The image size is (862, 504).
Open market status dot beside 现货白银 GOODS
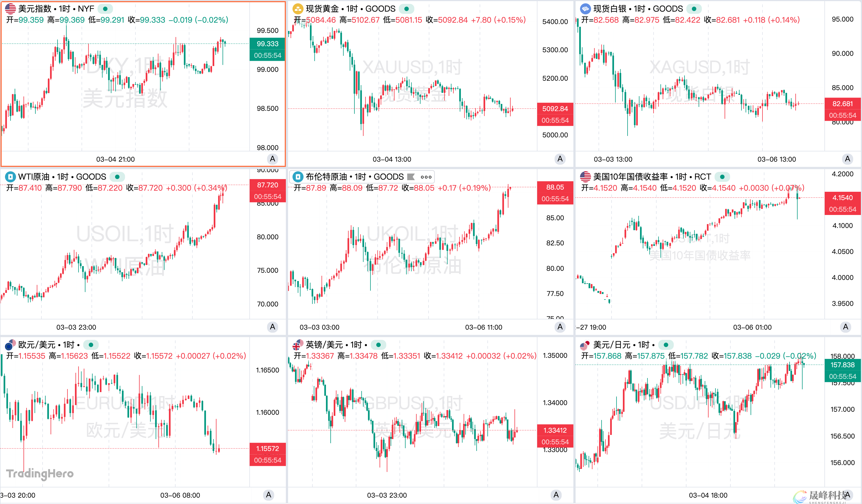pyautogui.click(x=694, y=9)
